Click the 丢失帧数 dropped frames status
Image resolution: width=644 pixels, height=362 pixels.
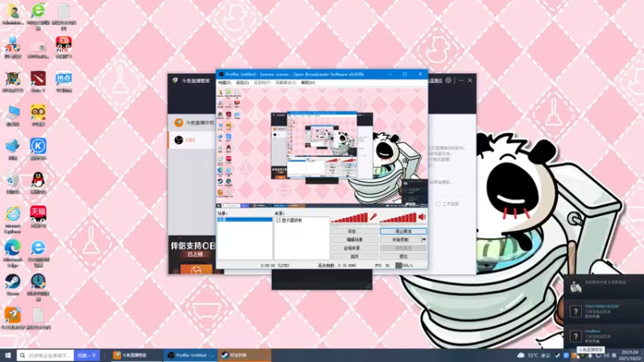click(336, 265)
